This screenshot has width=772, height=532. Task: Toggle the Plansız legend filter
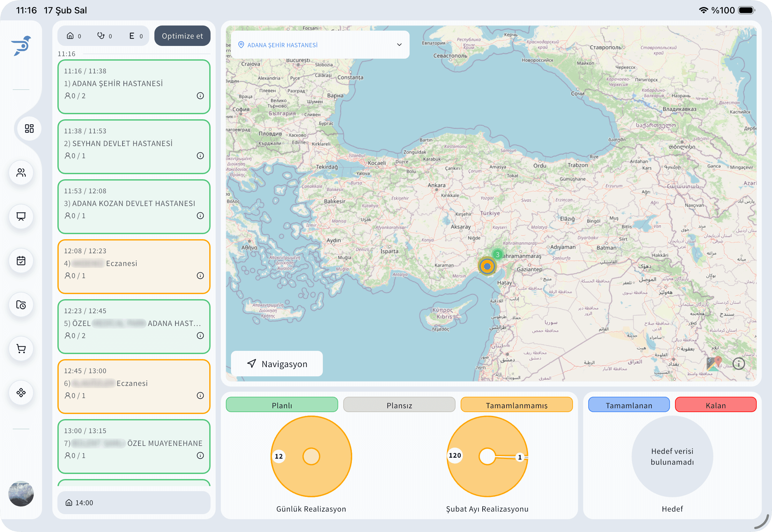pyautogui.click(x=399, y=405)
